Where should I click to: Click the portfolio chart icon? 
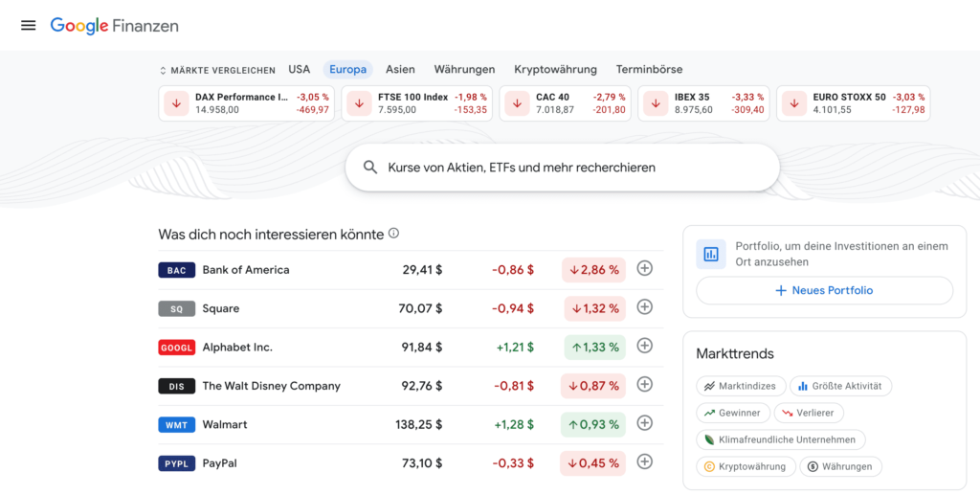pos(711,254)
